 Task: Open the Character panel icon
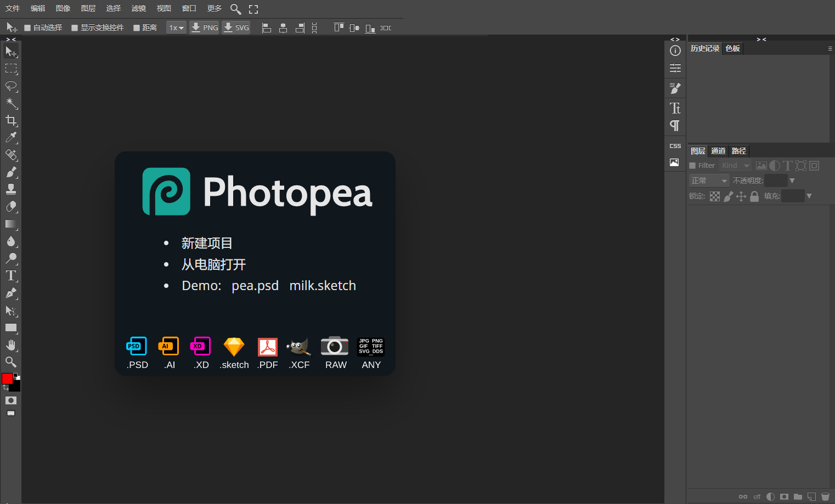(x=675, y=108)
